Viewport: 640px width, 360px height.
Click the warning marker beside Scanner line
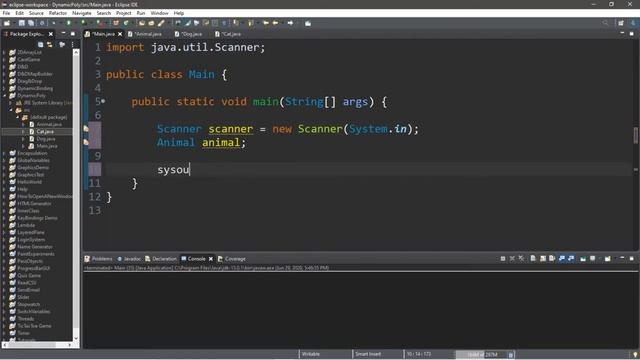tap(86, 129)
